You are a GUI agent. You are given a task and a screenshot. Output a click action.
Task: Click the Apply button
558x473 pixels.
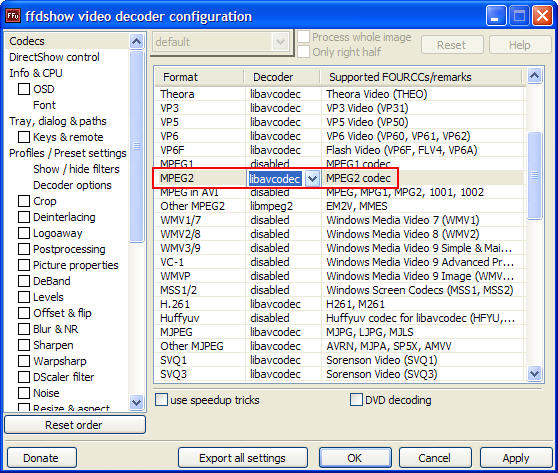(x=516, y=458)
